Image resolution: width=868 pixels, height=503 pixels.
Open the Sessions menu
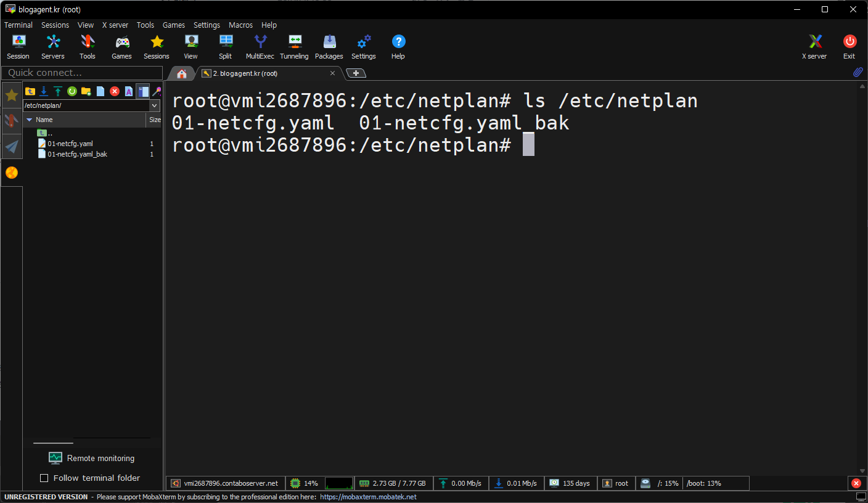click(x=55, y=25)
